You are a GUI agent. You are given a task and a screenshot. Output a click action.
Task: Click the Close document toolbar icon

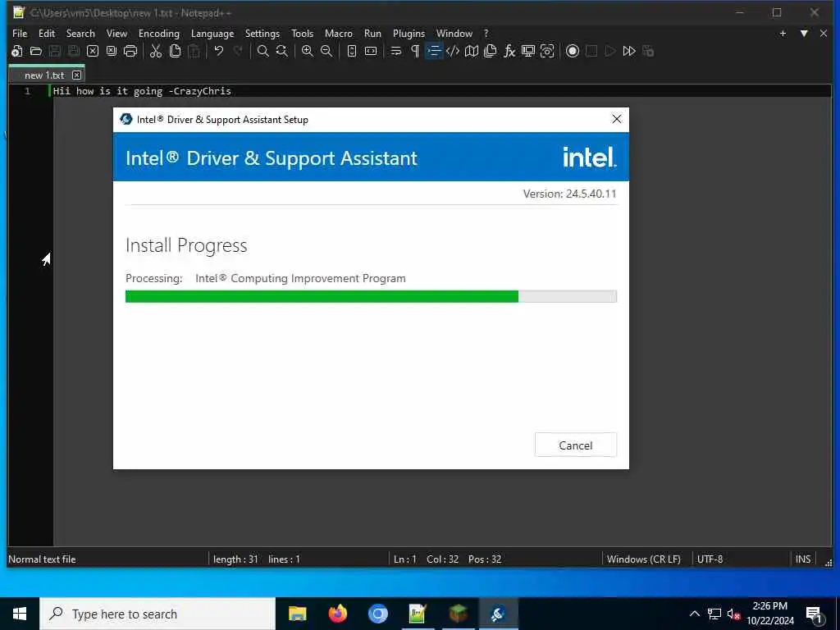pyautogui.click(x=93, y=52)
